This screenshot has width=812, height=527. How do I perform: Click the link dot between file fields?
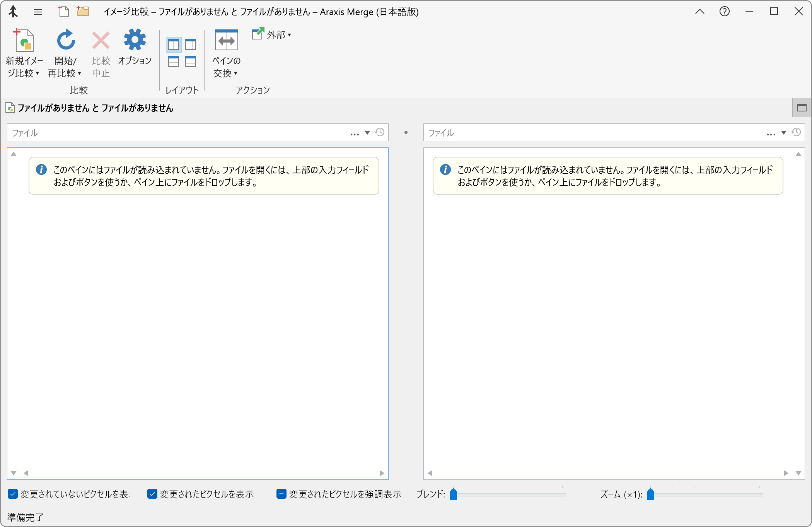click(406, 132)
